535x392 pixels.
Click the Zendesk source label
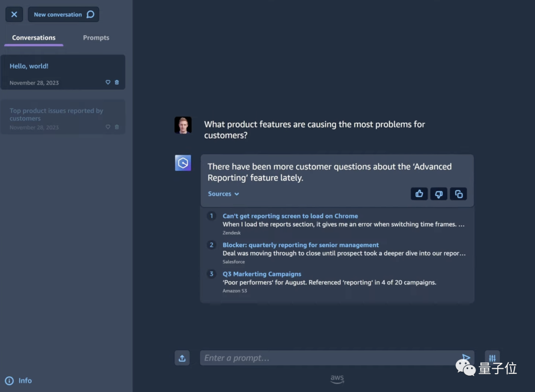[x=232, y=233]
